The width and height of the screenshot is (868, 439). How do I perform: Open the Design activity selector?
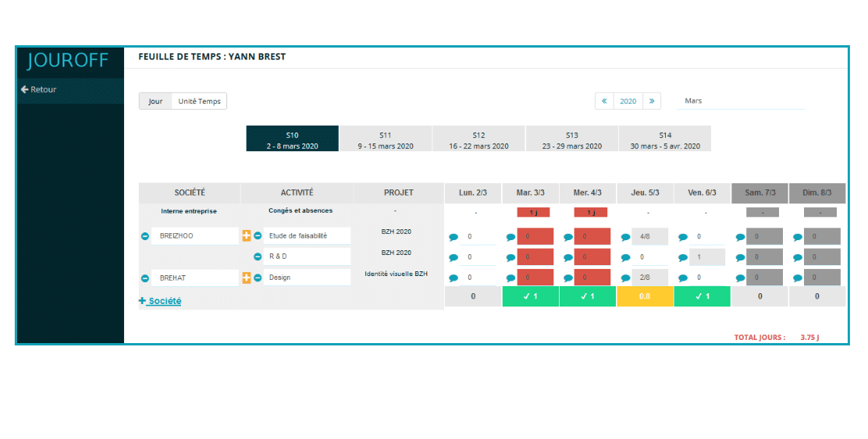pyautogui.click(x=307, y=278)
